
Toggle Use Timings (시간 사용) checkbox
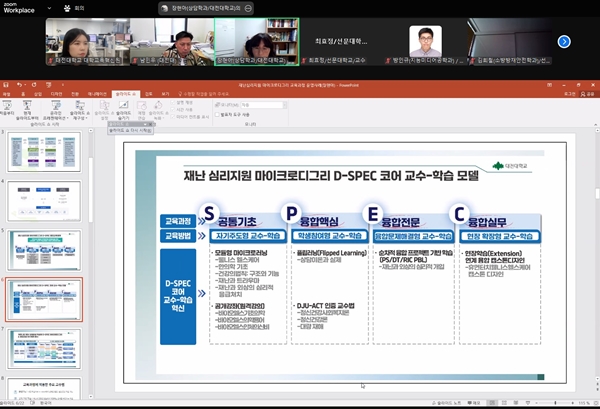click(x=173, y=109)
